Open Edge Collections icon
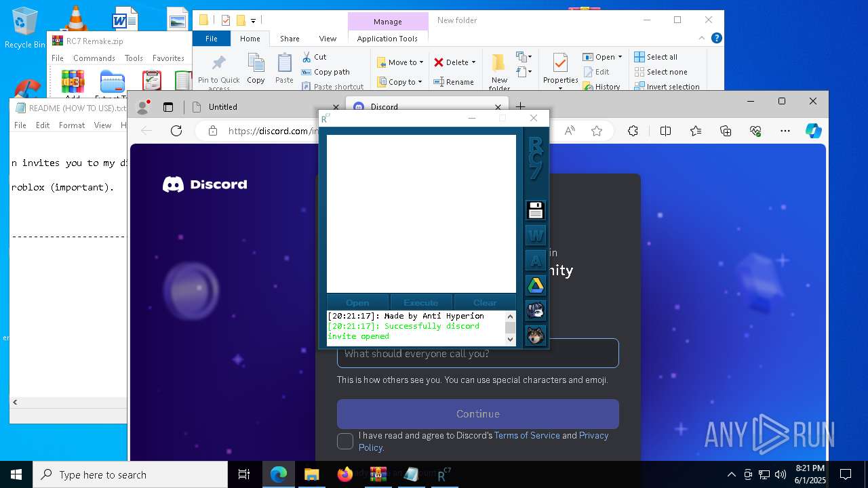The image size is (868, 488). (726, 131)
